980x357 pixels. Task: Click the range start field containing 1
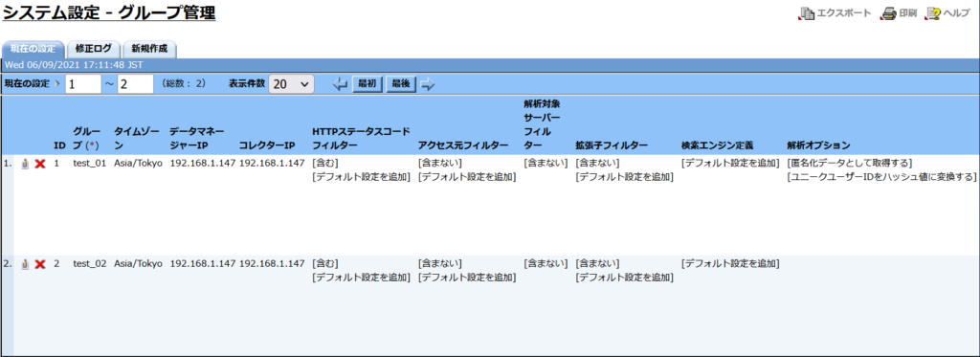83,84
